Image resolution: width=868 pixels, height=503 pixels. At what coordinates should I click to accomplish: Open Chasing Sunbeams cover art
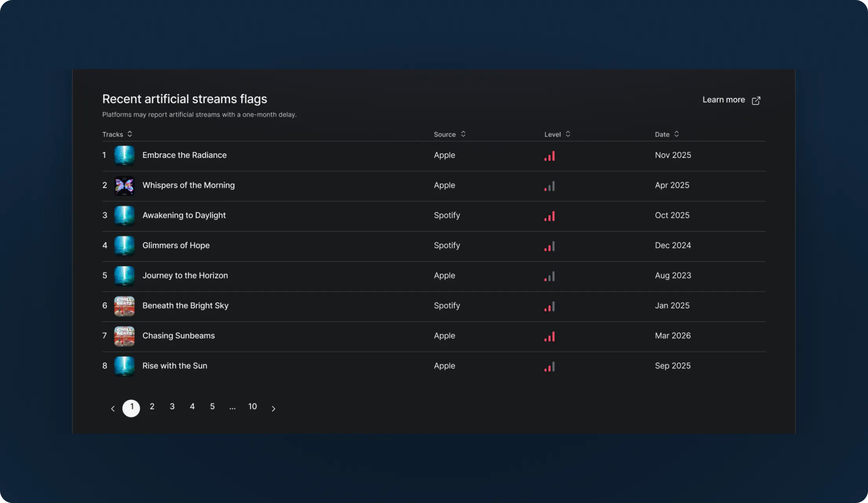point(124,336)
